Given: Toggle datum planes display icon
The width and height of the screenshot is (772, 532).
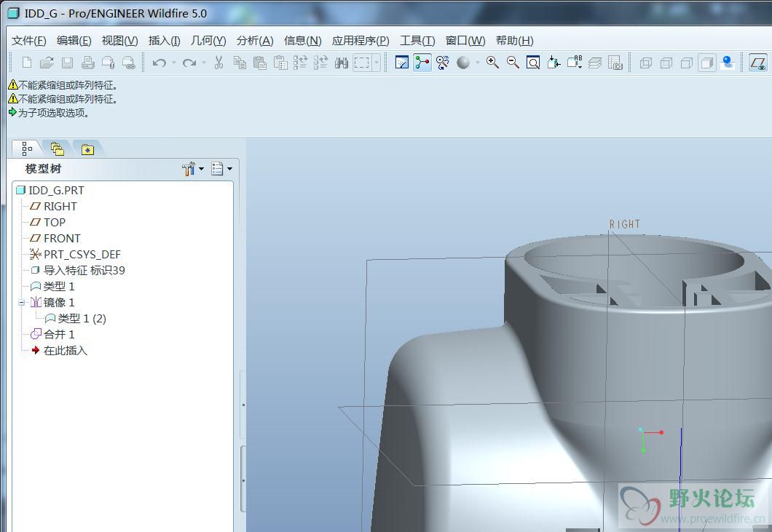Looking at the screenshot, I should point(757,63).
